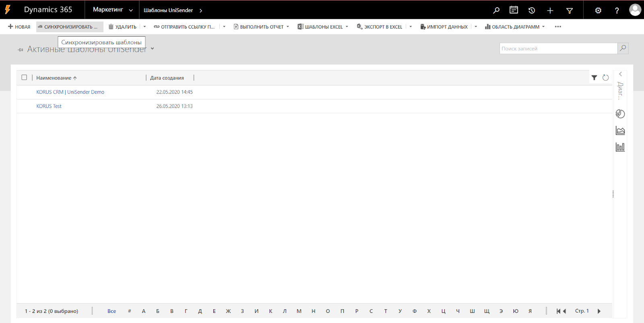
Task: Open advanced find funnel icon in top bar
Action: click(x=570, y=11)
